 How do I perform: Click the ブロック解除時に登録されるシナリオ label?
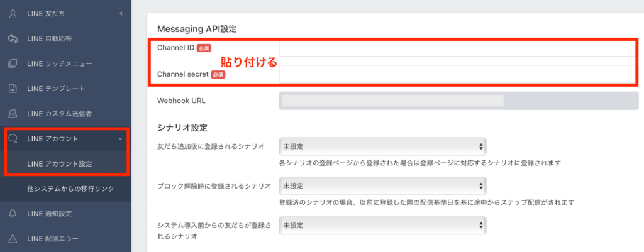tap(214, 186)
